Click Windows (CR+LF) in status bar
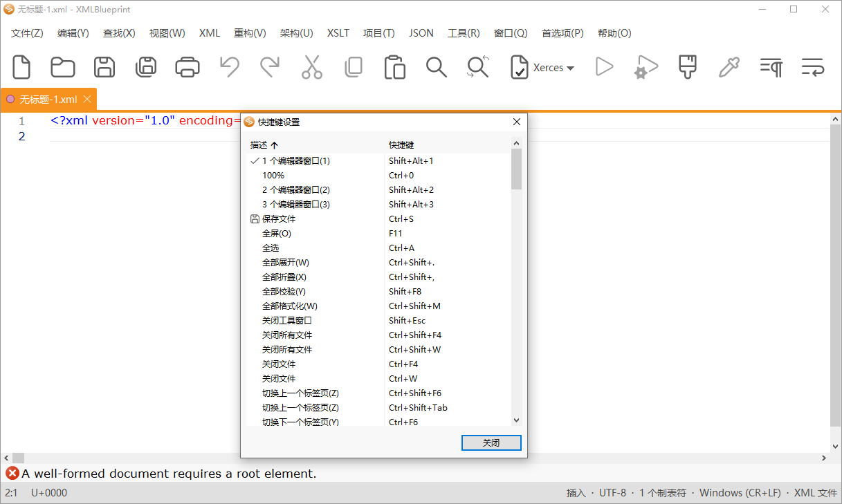This screenshot has width=842, height=504. tap(740, 493)
